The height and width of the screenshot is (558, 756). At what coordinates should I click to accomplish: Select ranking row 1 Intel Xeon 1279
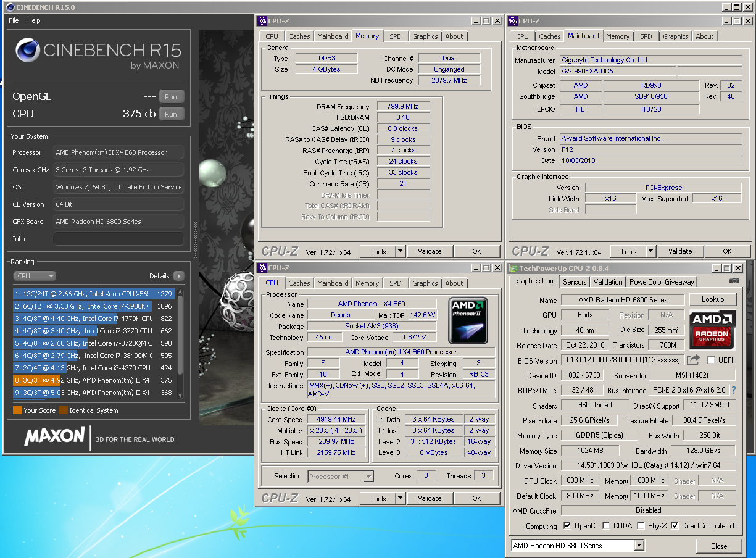click(94, 294)
